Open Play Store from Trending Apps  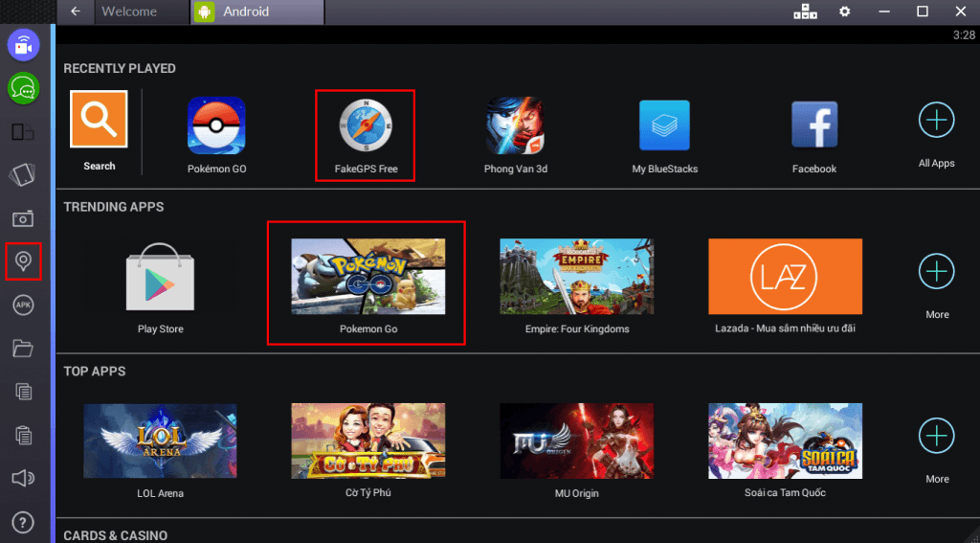(160, 277)
